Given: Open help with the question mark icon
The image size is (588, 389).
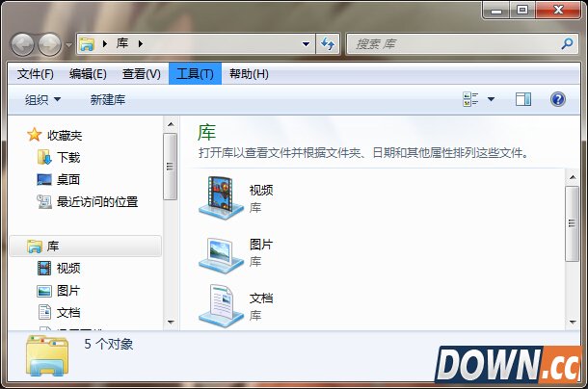Looking at the screenshot, I should click(x=557, y=100).
